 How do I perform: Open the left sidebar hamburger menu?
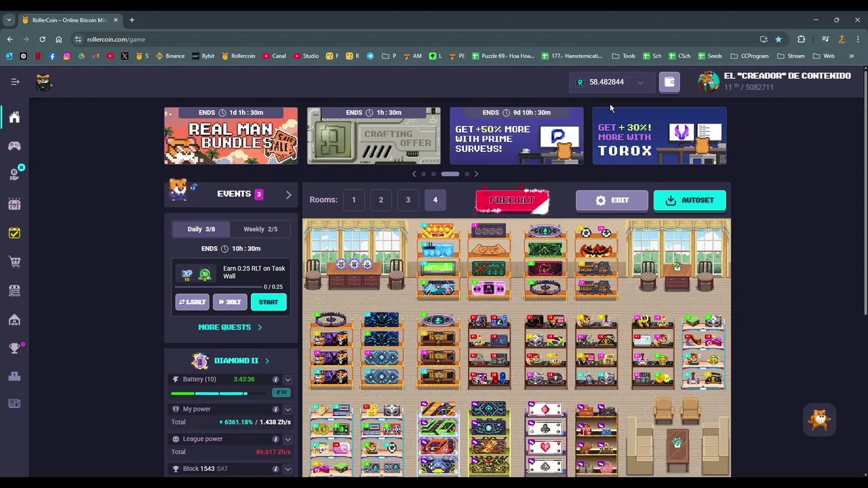click(x=15, y=82)
